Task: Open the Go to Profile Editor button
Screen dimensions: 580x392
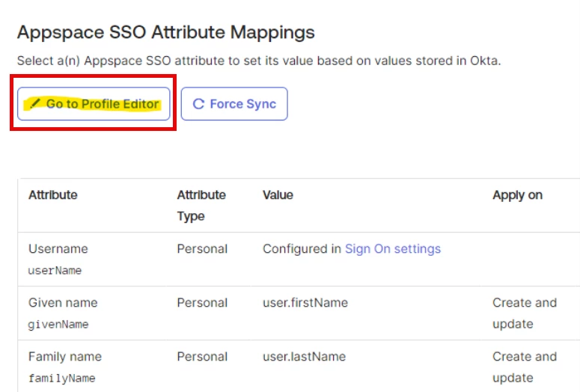Action: (94, 104)
